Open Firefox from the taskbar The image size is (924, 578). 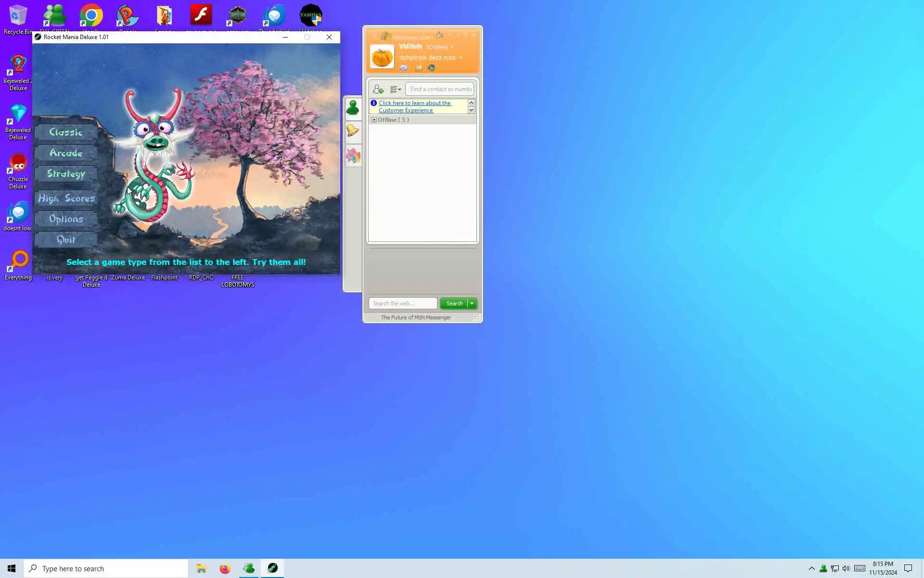(225, 568)
